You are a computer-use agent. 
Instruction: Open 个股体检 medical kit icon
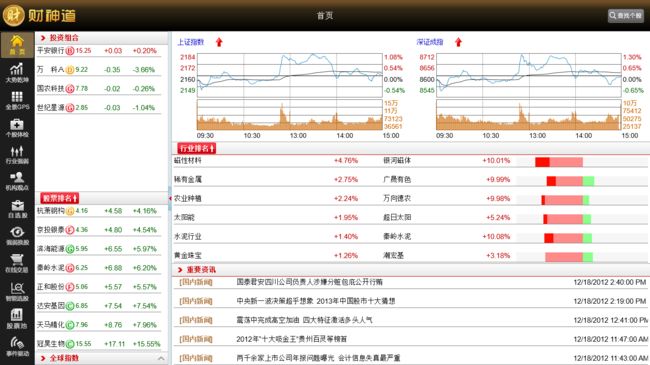point(17,128)
